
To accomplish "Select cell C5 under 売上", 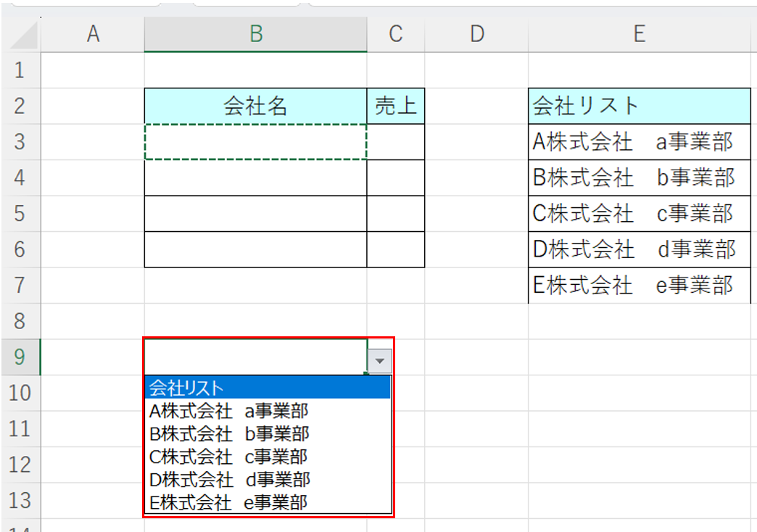I will coord(396,213).
